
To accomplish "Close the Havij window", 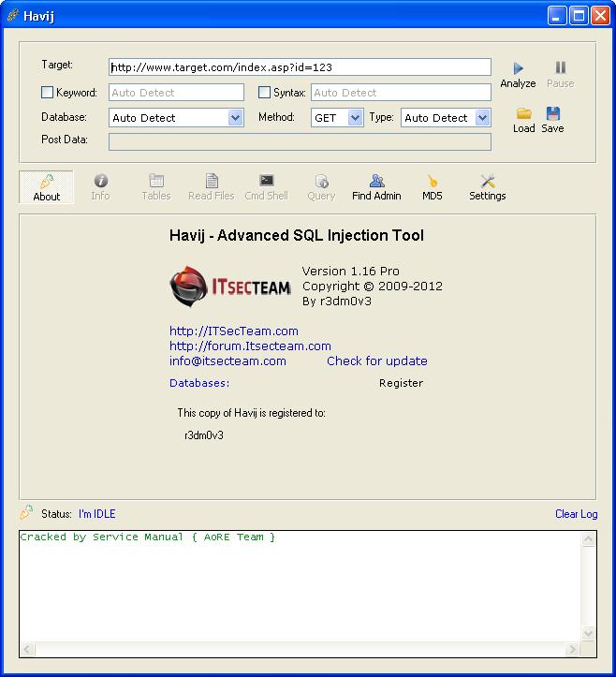I will [x=600, y=16].
